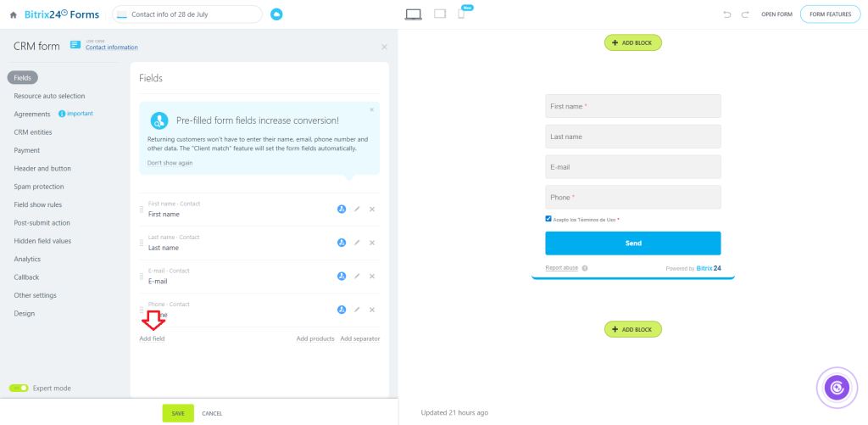Switch to mobile phone preview mode

click(x=461, y=14)
